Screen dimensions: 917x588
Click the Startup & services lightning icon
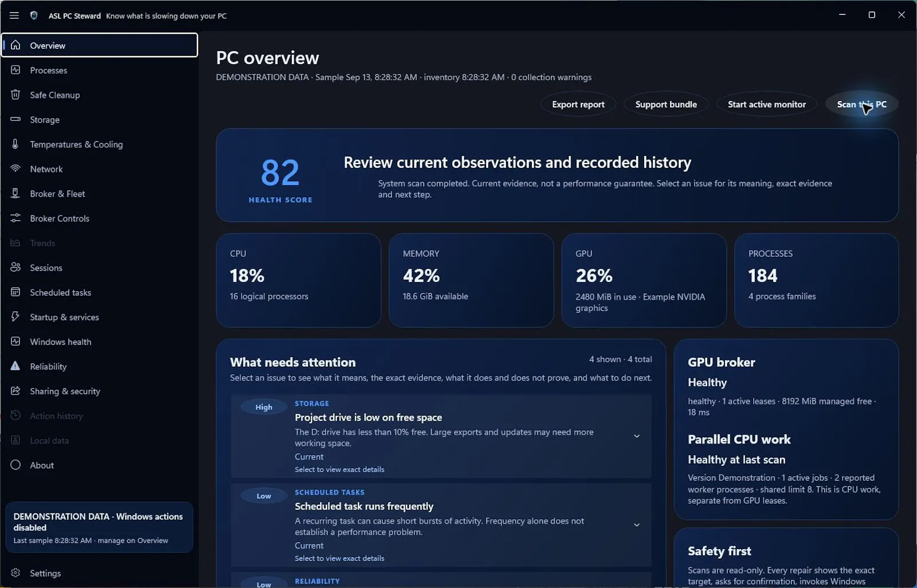point(15,316)
